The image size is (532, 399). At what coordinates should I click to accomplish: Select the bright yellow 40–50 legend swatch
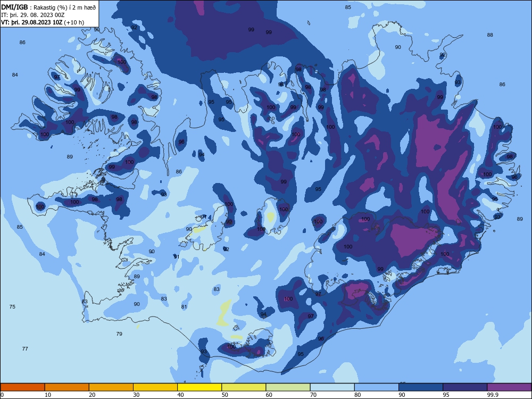coord(199,387)
